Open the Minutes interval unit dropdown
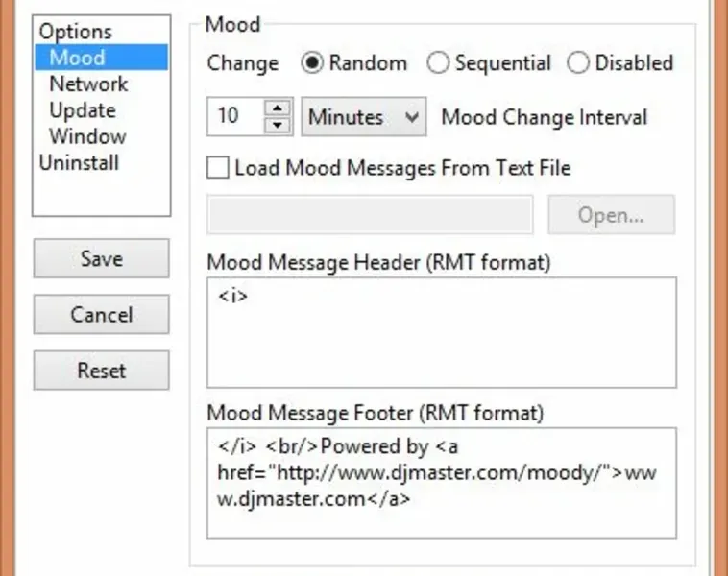 364,117
